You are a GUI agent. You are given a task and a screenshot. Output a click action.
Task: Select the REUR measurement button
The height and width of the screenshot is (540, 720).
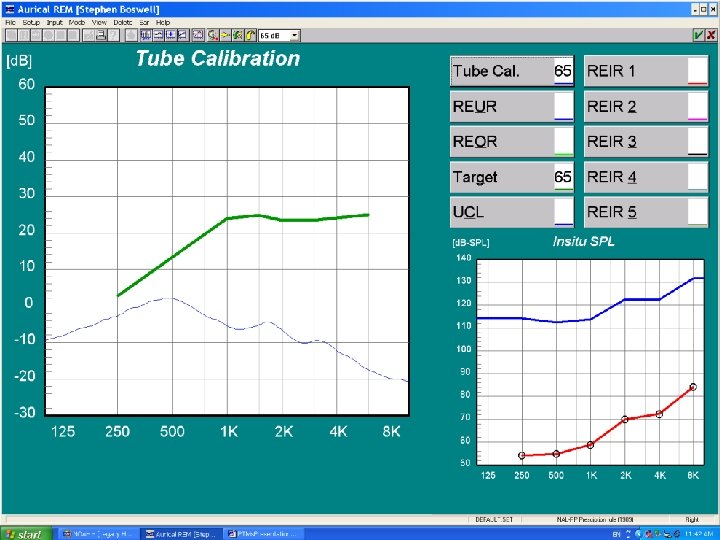point(512,107)
